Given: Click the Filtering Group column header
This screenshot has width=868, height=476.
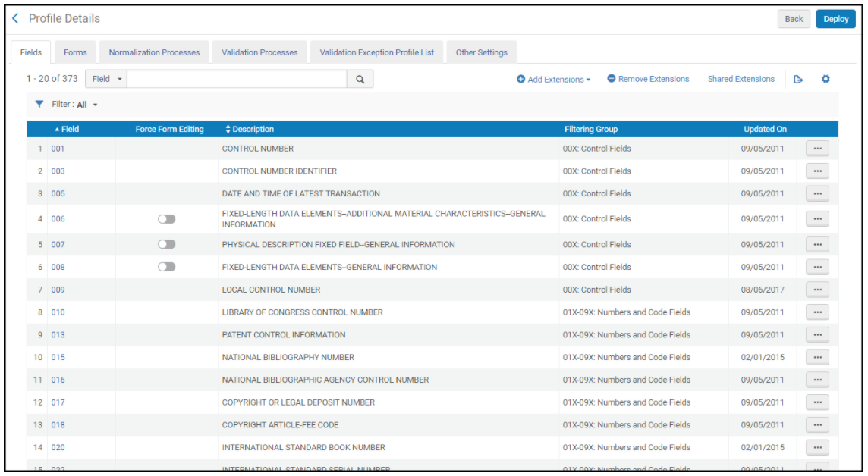Looking at the screenshot, I should [x=590, y=130].
